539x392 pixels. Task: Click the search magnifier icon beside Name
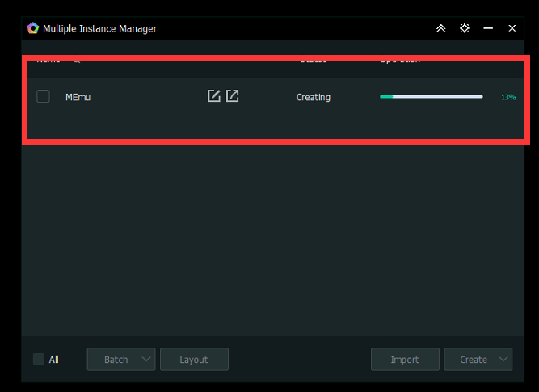point(77,60)
